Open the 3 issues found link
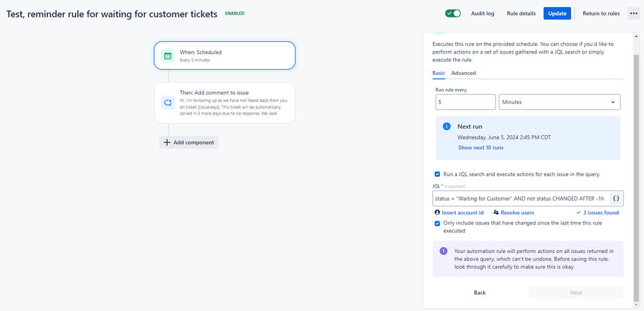Screen dimensions: 644x311 pyautogui.click(x=600, y=212)
